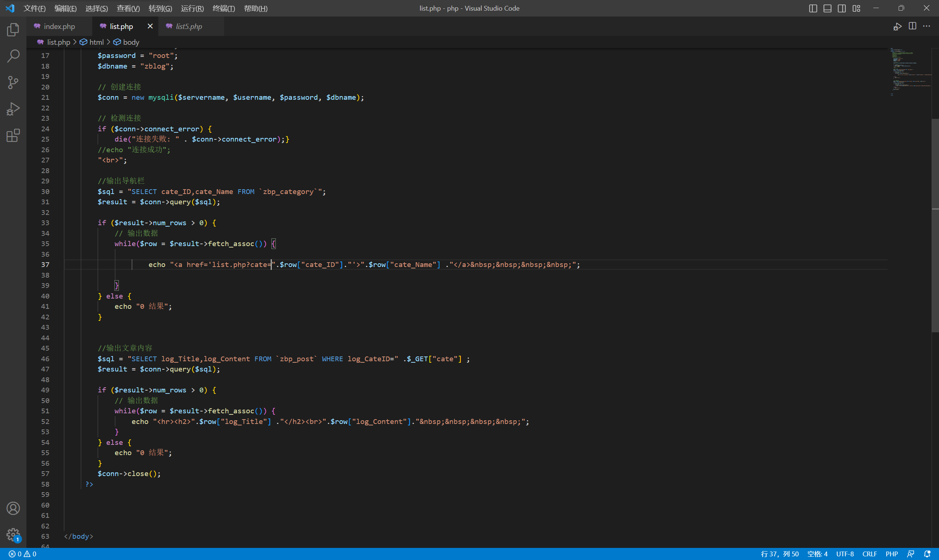Toggle the primary sidebar layout button

(813, 8)
